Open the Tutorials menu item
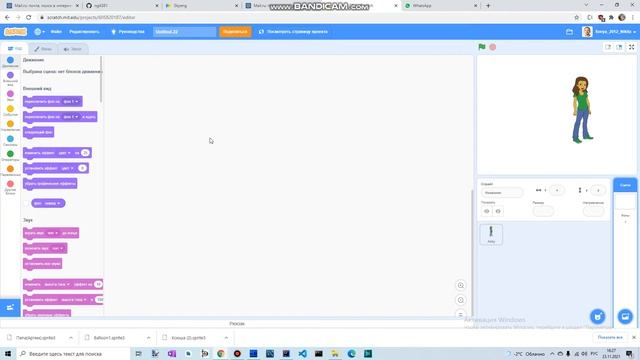 (128, 31)
